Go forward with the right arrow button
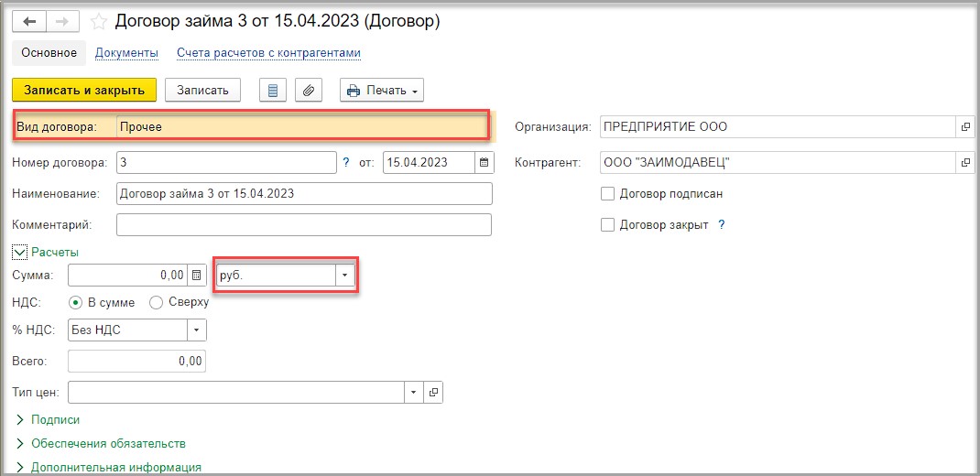The height and width of the screenshot is (476, 980). pyautogui.click(x=61, y=21)
